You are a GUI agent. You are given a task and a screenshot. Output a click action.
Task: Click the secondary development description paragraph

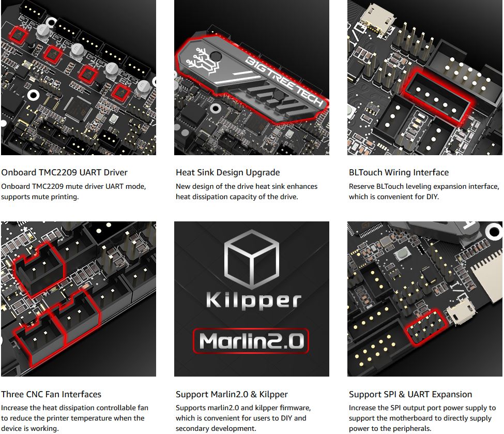click(x=243, y=418)
